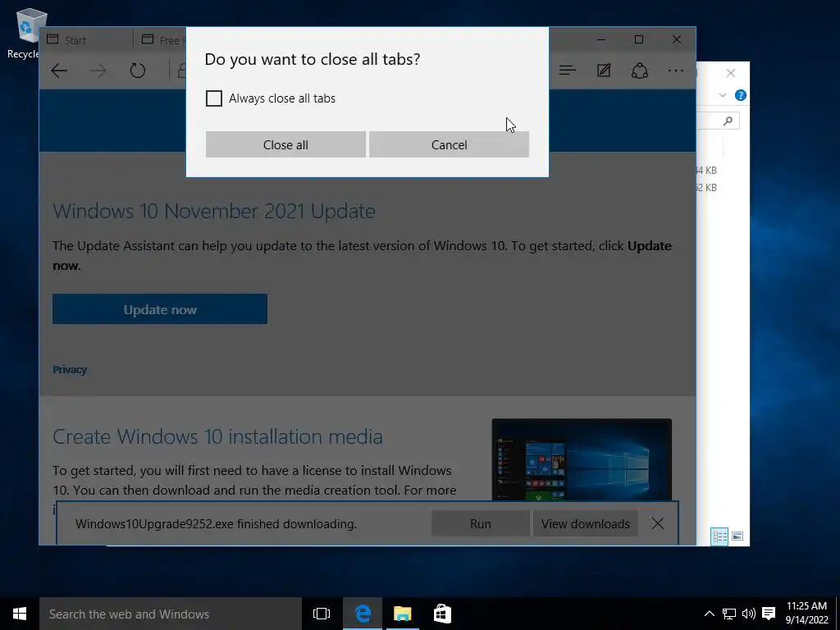Click the Close all button
Image resolution: width=840 pixels, height=630 pixels.
click(285, 144)
